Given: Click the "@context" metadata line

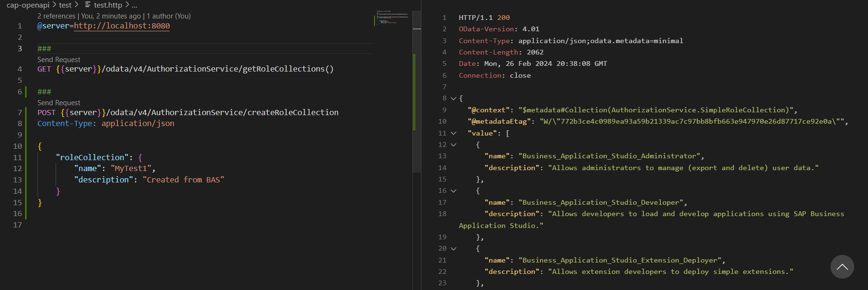Looking at the screenshot, I should pyautogui.click(x=632, y=110).
